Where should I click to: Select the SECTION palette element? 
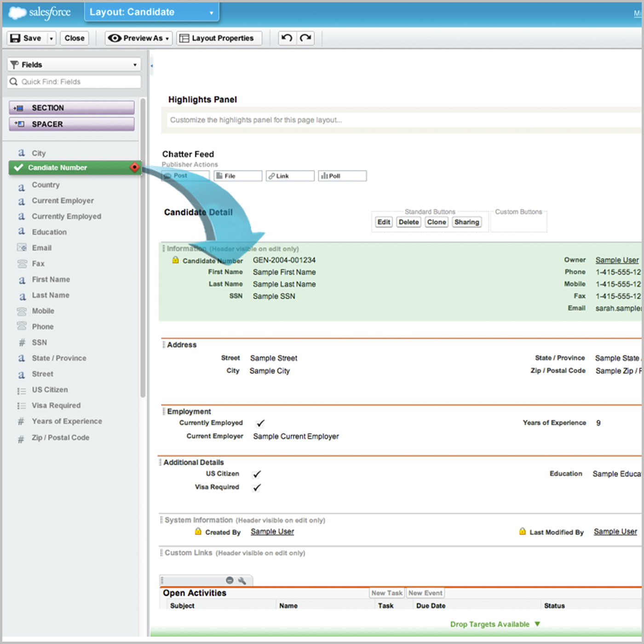[x=72, y=108]
